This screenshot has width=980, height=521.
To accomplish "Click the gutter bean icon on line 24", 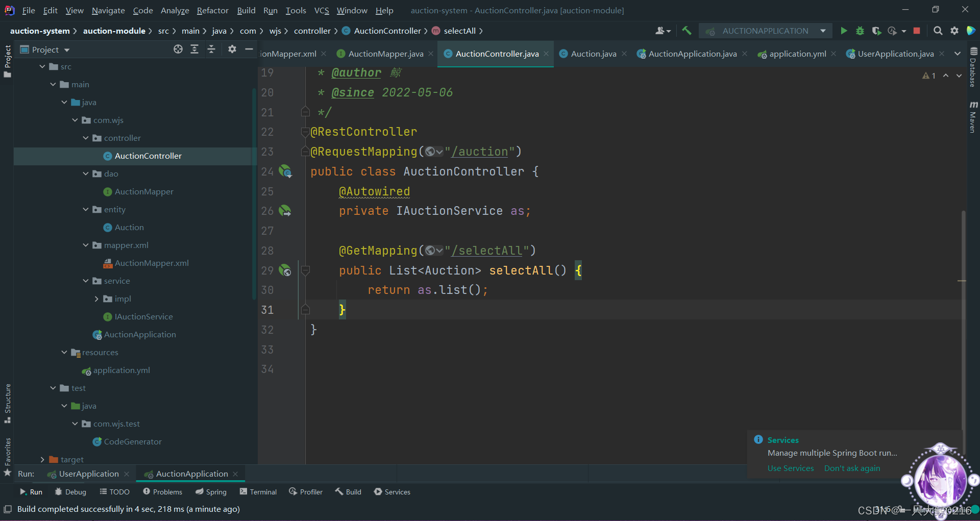I will 285,171.
